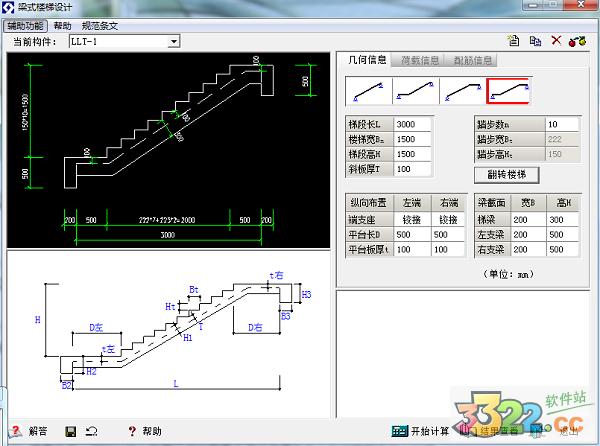The height and width of the screenshot is (446, 600).
Task: Click the 梯段长L input field
Action: pyautogui.click(x=412, y=124)
